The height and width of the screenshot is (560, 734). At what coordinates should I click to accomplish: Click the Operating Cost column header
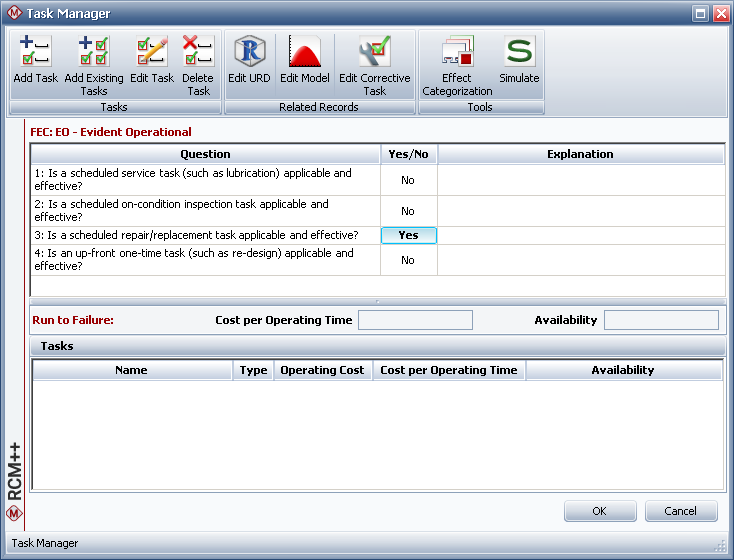322,370
